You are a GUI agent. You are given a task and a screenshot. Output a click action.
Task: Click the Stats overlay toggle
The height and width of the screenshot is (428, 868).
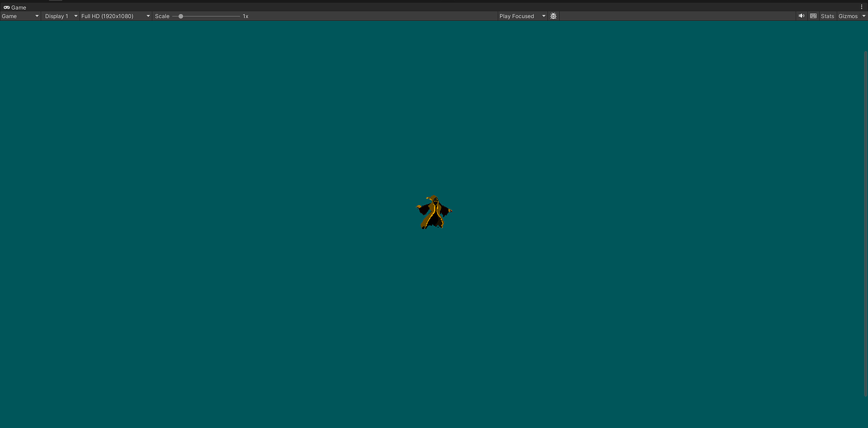(827, 16)
